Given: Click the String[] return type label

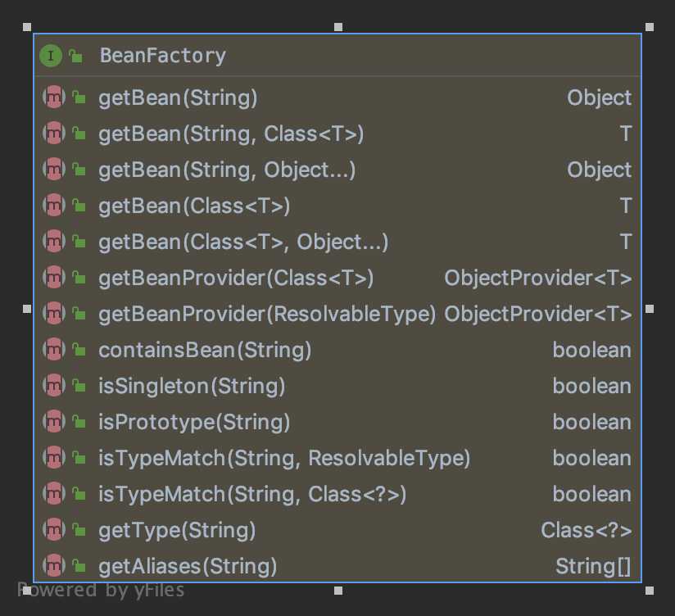Looking at the screenshot, I should coord(593,566).
